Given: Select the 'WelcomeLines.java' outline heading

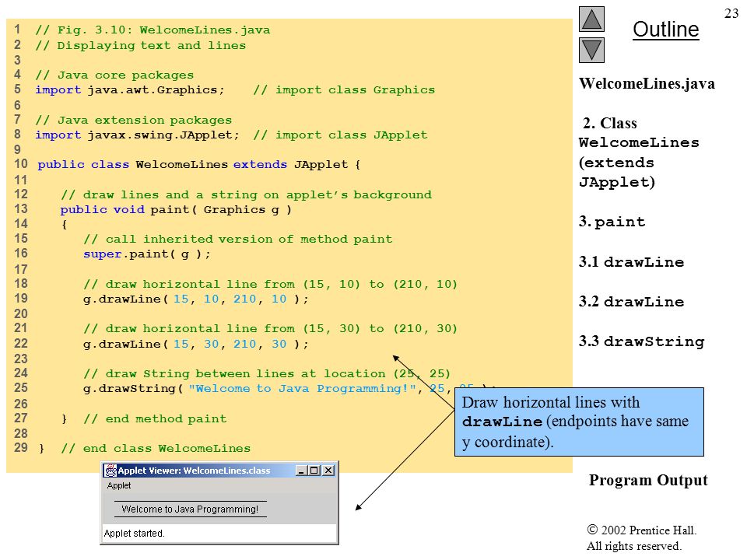Looking at the screenshot, I should pos(647,84).
